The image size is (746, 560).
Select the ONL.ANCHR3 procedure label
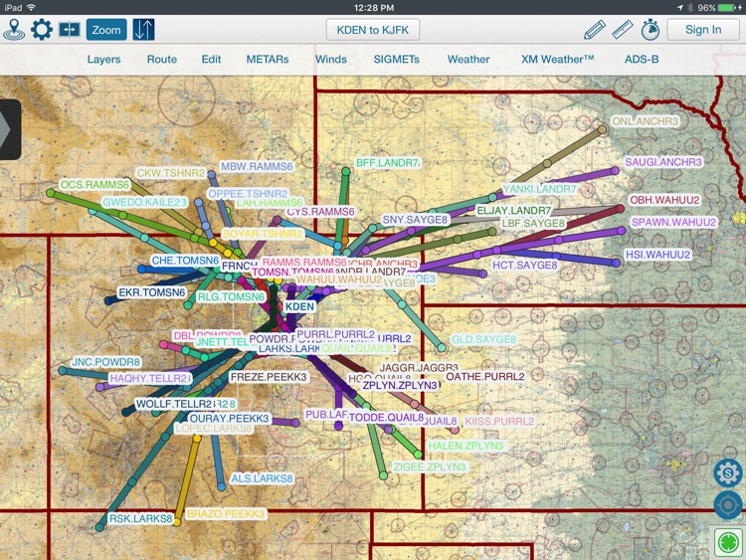pyautogui.click(x=645, y=121)
